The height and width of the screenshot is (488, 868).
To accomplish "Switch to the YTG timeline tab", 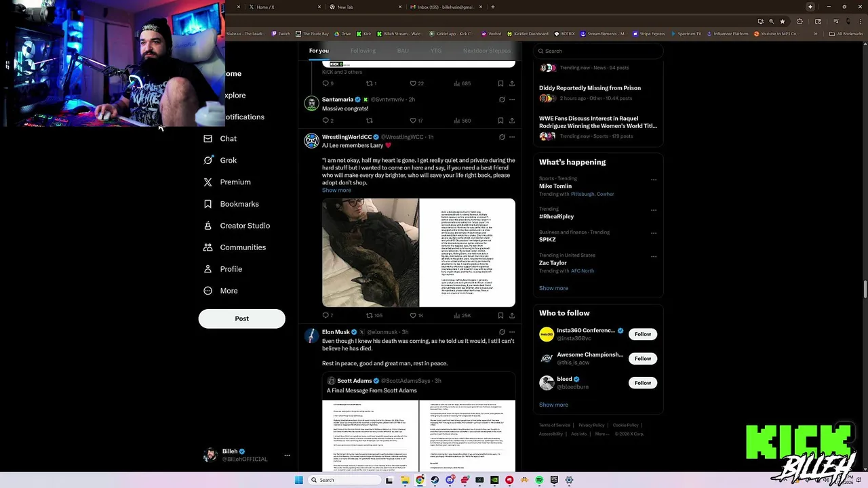I will [436, 51].
